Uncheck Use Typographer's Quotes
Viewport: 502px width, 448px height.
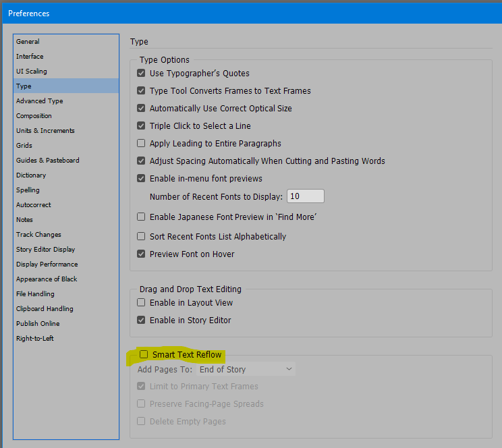pos(141,74)
